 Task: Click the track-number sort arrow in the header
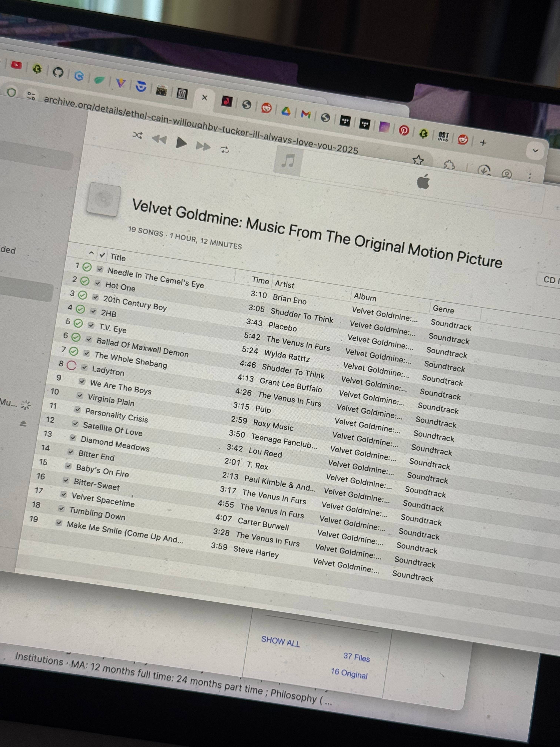[91, 253]
